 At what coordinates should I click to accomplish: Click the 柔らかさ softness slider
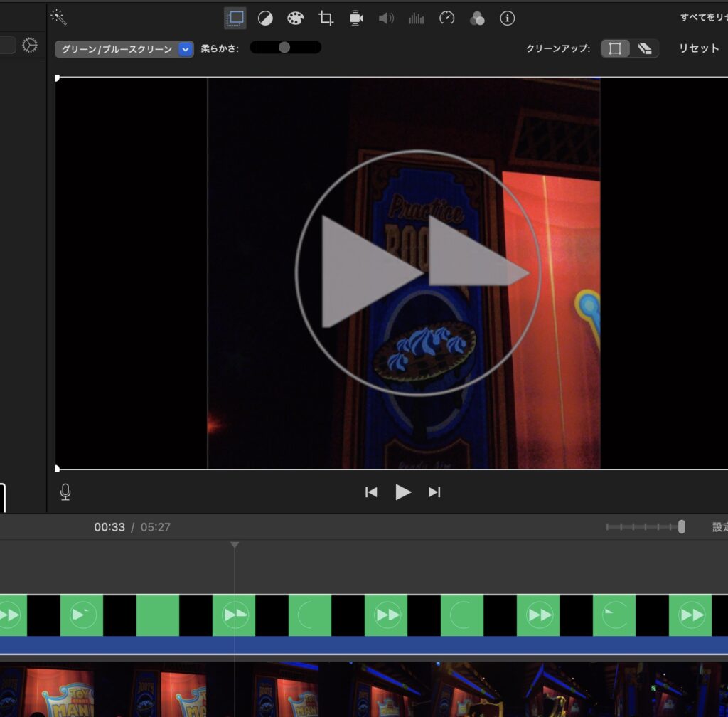point(285,48)
